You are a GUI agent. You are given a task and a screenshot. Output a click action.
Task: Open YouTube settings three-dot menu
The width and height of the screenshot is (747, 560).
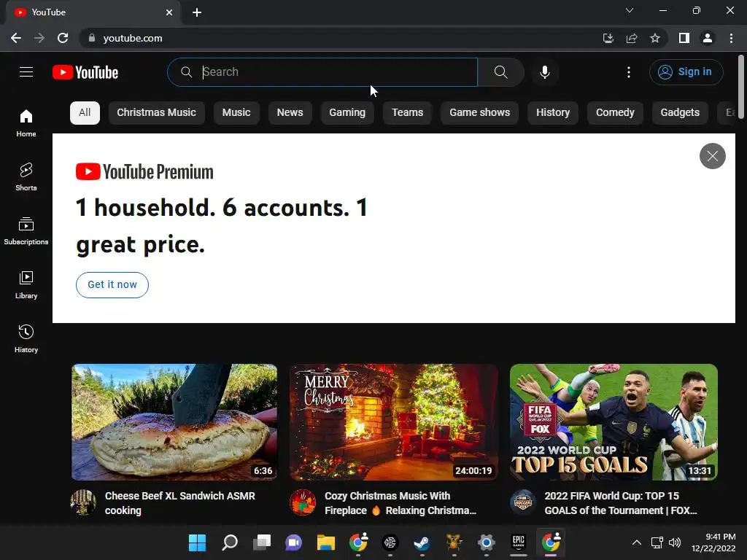[x=628, y=72]
